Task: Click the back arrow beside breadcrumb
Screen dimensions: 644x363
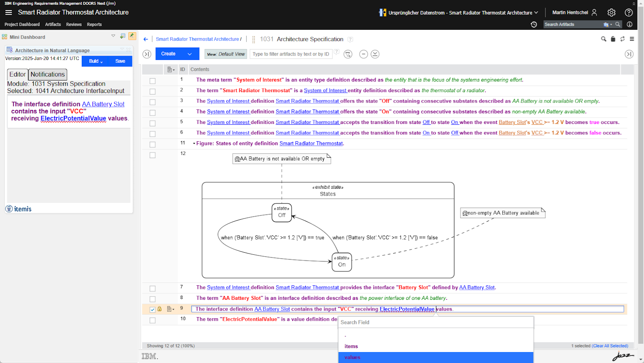Action: click(x=146, y=39)
